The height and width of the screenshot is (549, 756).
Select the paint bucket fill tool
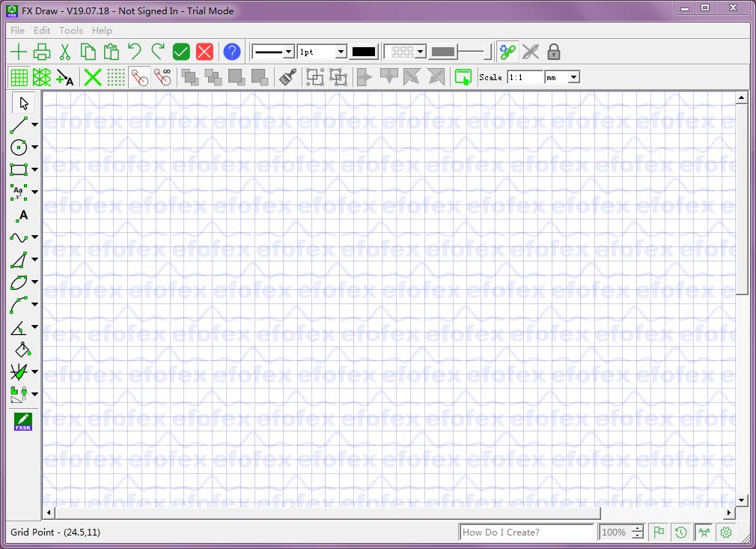22,349
